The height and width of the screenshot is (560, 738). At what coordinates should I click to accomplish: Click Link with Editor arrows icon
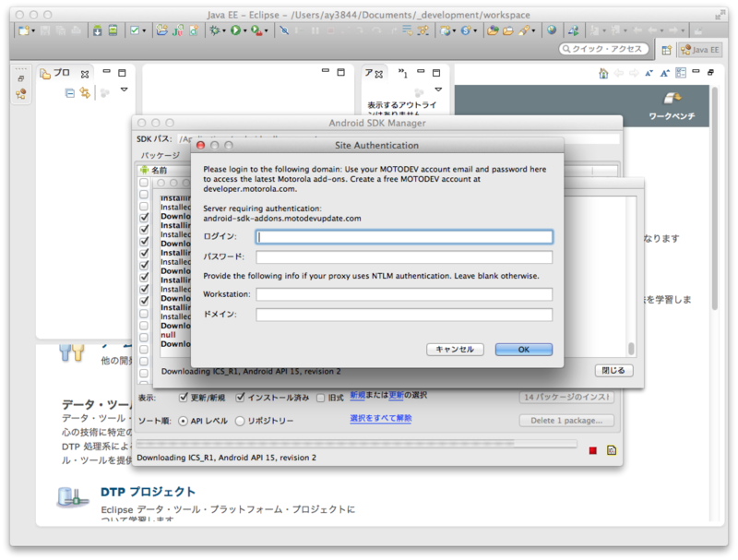pos(85,93)
